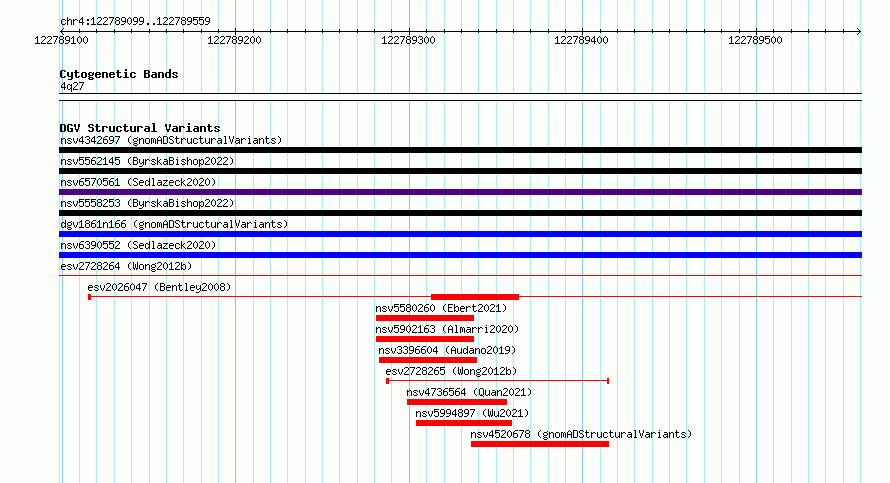The width and height of the screenshot is (890, 483).
Task: Click the red bar under nsv3396604
Action: (x=428, y=360)
